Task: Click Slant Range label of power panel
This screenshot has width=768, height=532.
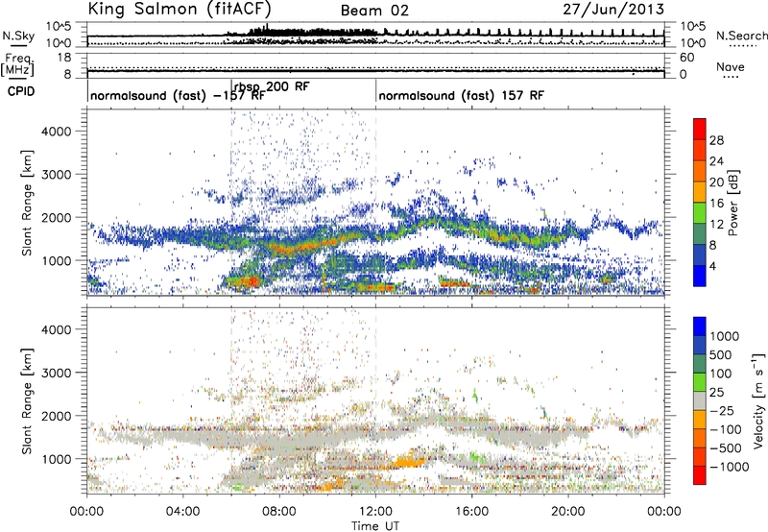Action: [27, 203]
